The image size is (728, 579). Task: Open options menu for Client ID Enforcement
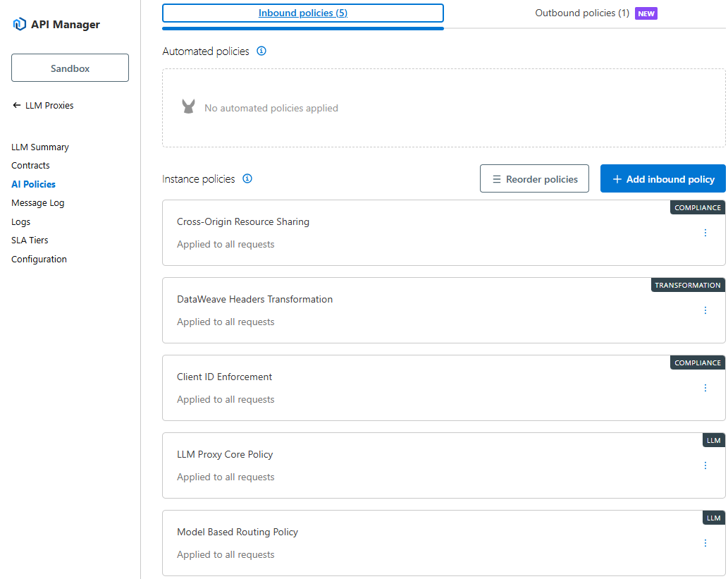705,388
